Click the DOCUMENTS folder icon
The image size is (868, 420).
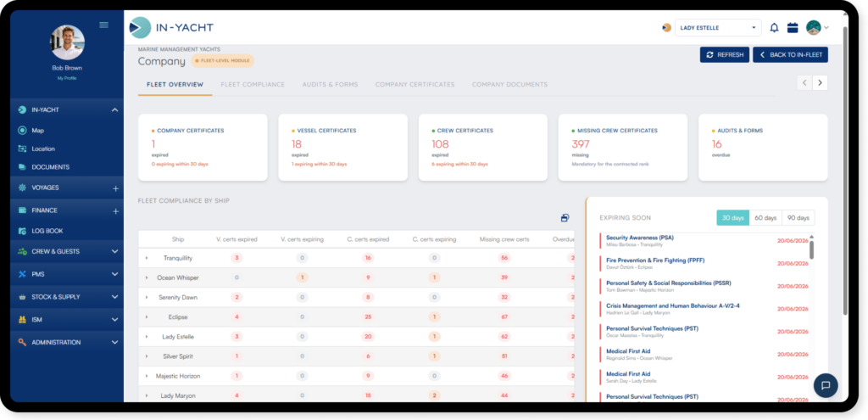22,167
